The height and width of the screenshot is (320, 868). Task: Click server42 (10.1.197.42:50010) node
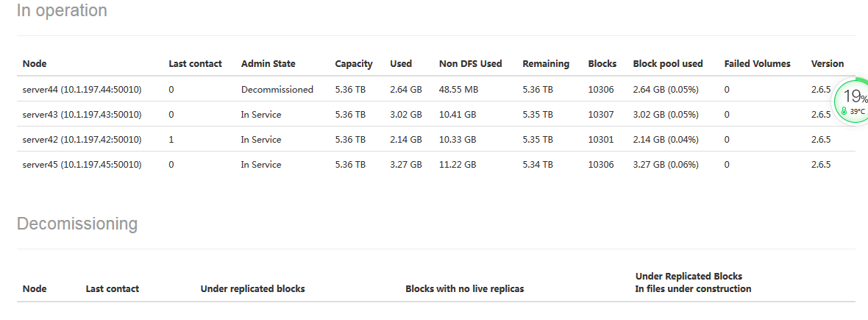tap(82, 140)
